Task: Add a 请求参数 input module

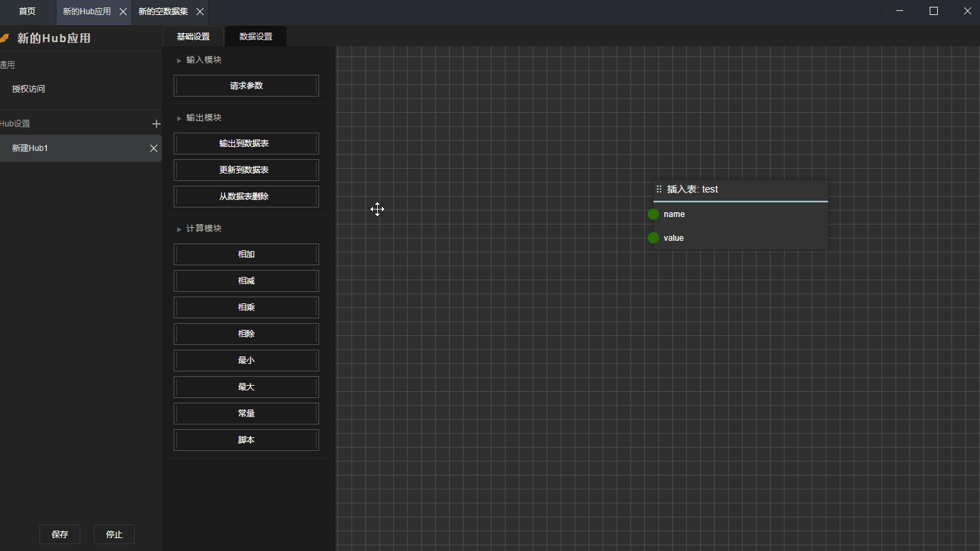Action: coord(246,86)
